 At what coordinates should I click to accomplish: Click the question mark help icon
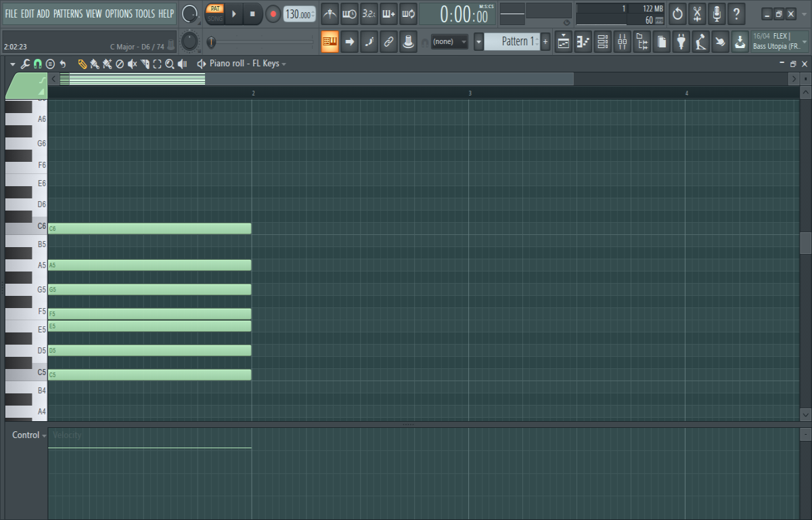click(x=736, y=14)
